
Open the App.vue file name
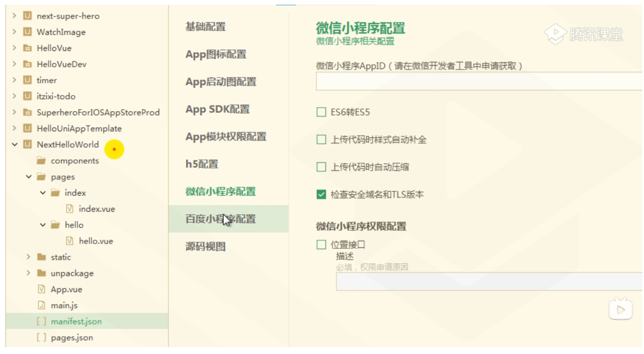coord(66,289)
